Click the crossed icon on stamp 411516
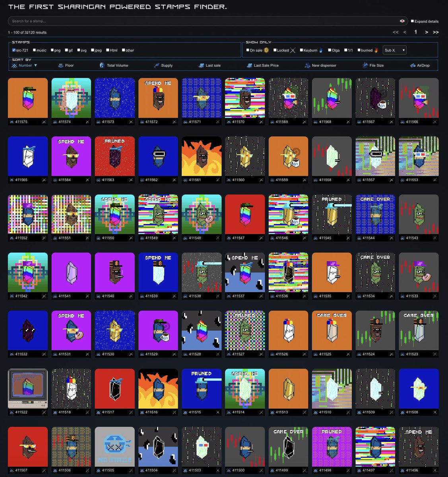 pyautogui.click(x=175, y=412)
